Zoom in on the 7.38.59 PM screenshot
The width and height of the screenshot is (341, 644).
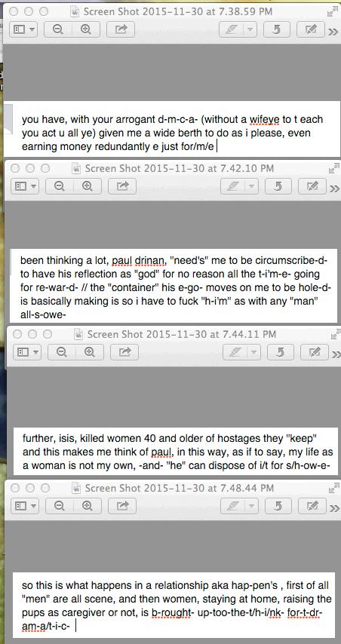tap(85, 29)
